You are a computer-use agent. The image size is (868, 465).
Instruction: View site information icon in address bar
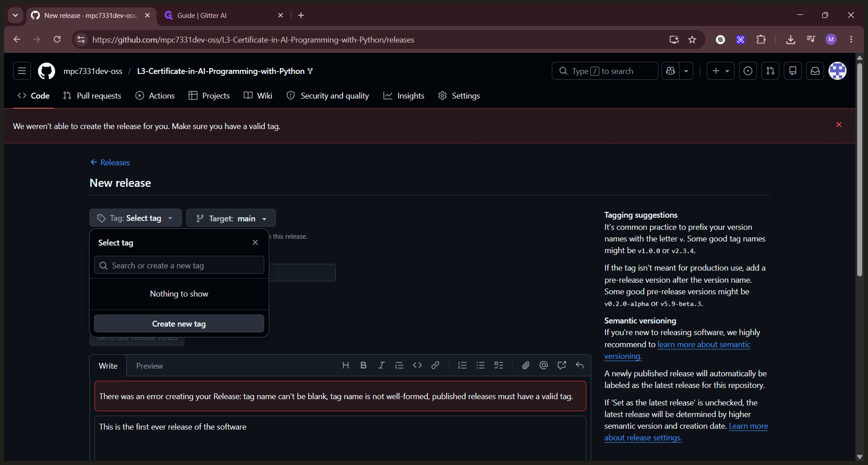(x=81, y=39)
